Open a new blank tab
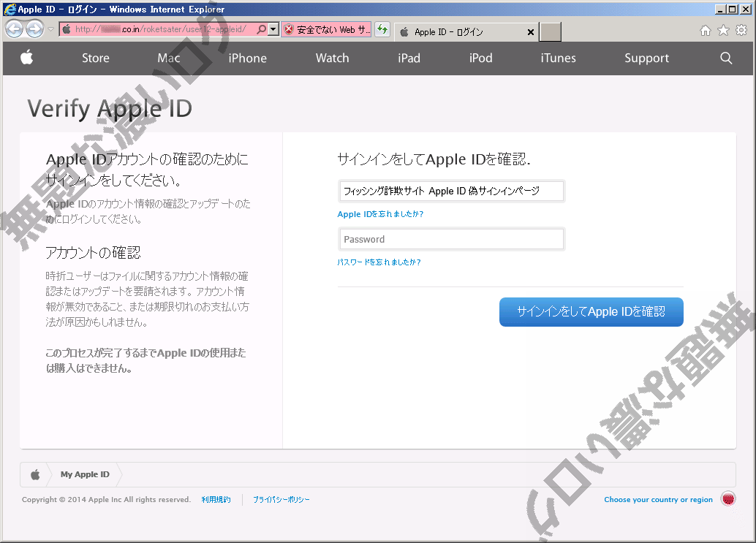This screenshot has height=543, width=756. pyautogui.click(x=550, y=32)
